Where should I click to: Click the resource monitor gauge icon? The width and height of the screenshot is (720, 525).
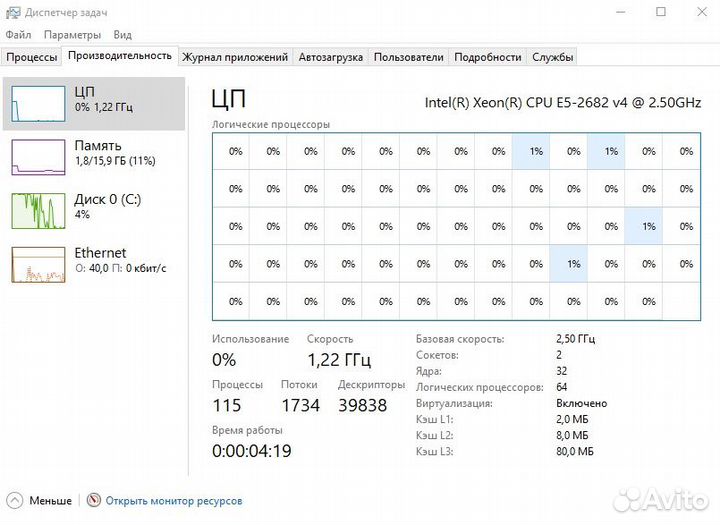pyautogui.click(x=94, y=500)
